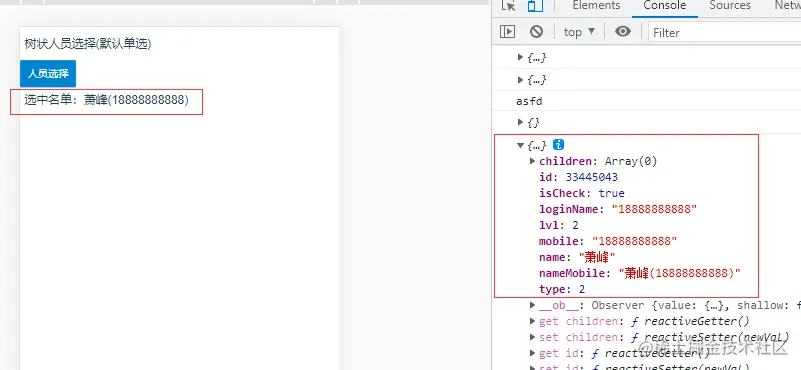Clear console with the ban icon

[x=536, y=32]
